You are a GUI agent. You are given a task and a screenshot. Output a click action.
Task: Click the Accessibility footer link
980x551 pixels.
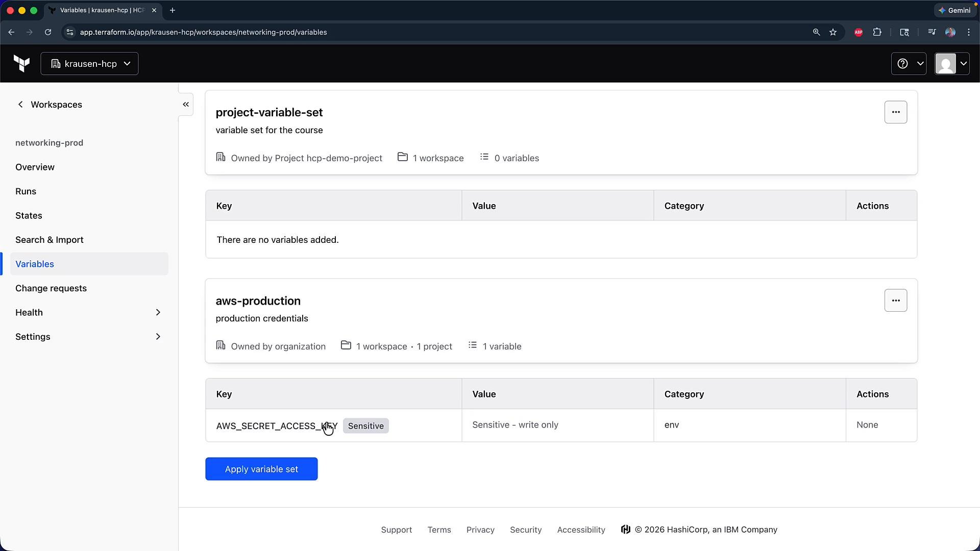click(x=581, y=530)
